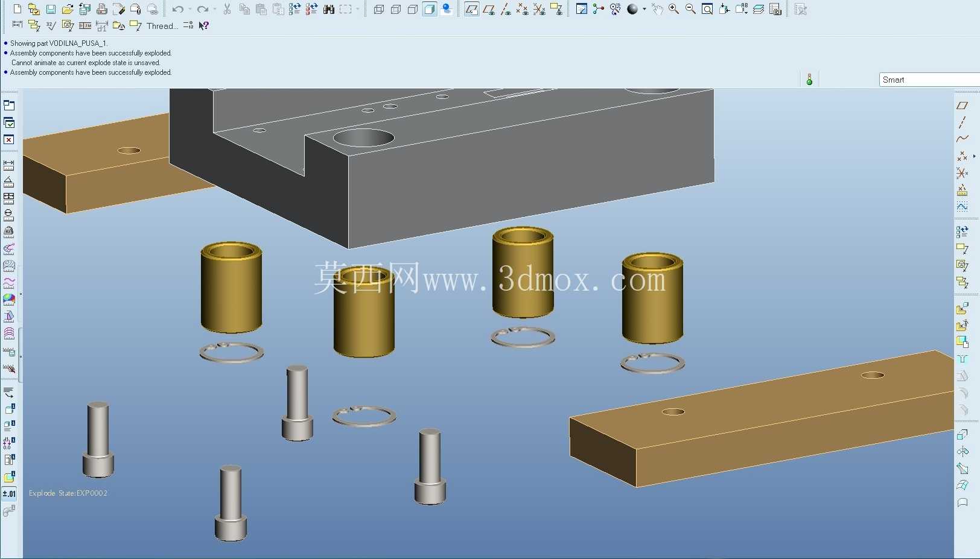980x559 pixels.
Task: Toggle datum points display
Action: 523,9
